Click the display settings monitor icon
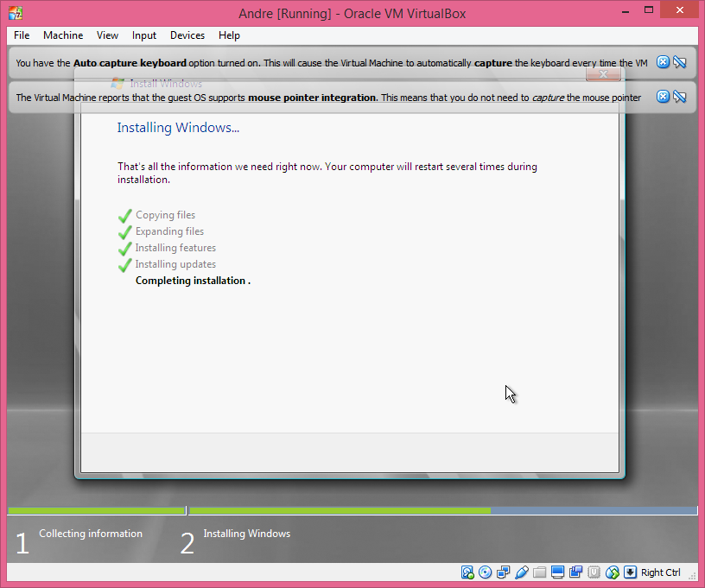Screen dimensions: 705x588 557,572
